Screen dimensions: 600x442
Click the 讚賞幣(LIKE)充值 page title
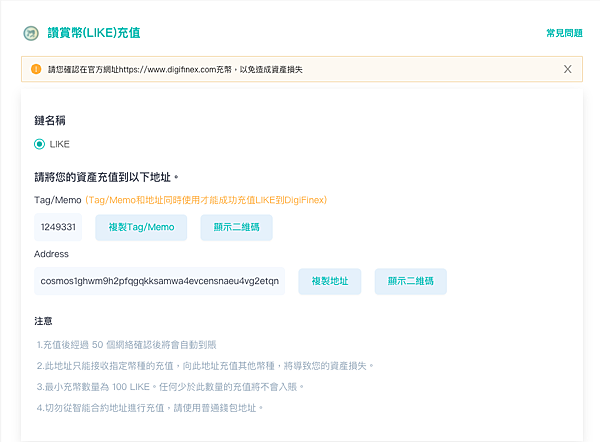pos(94,33)
